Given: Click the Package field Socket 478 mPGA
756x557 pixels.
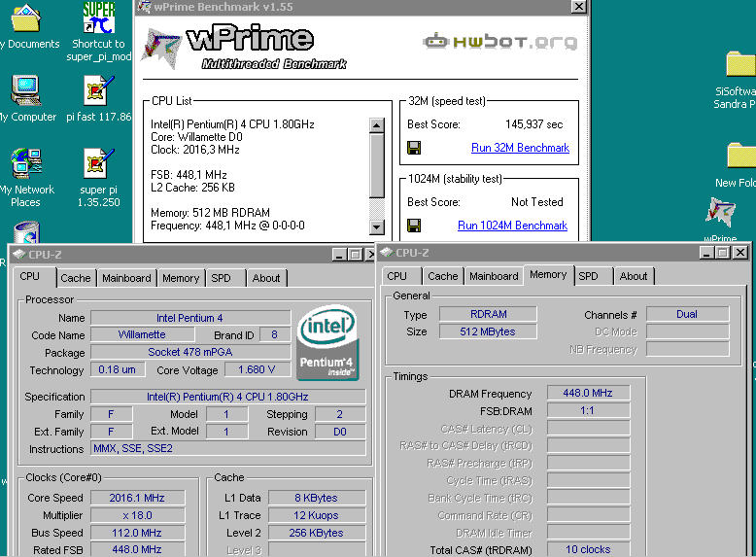Looking at the screenshot, I should click(190, 352).
